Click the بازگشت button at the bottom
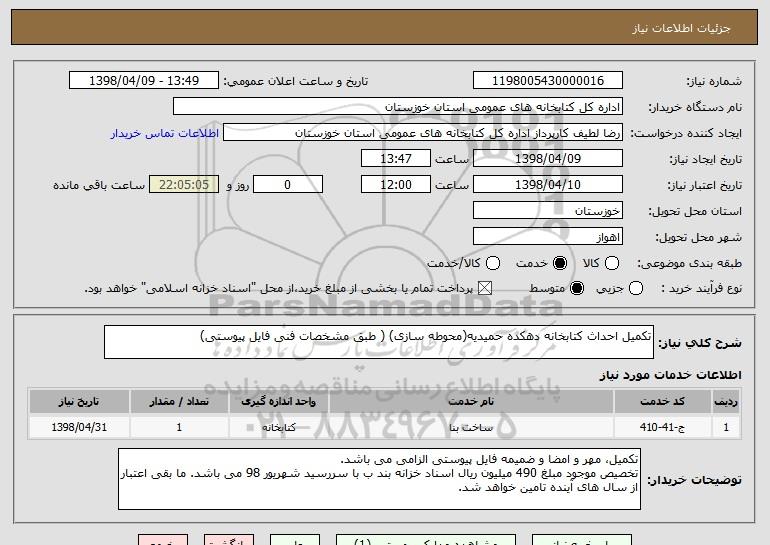This screenshot has height=545, width=770. click(229, 540)
